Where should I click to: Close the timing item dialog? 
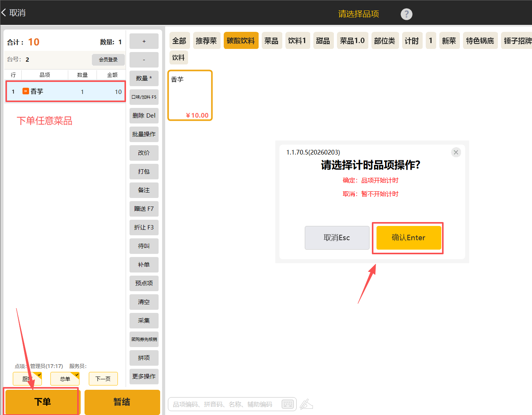coord(456,152)
